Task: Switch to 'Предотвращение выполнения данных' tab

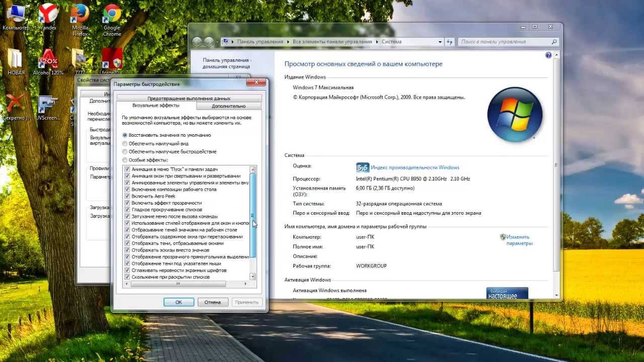Action: point(189,99)
